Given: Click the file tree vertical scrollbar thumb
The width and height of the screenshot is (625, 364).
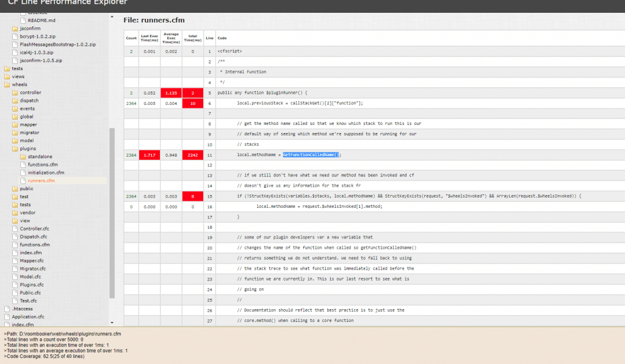Looking at the screenshot, I should coord(112,213).
